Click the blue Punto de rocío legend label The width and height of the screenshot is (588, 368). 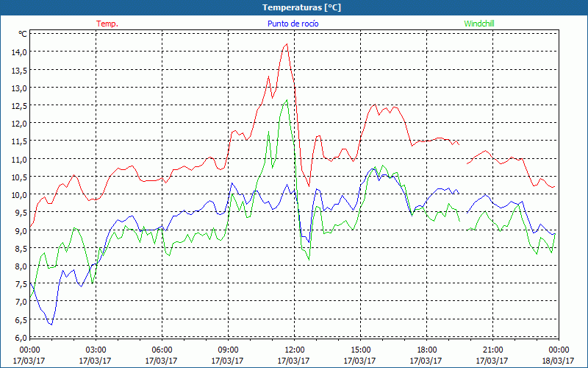coord(293,24)
